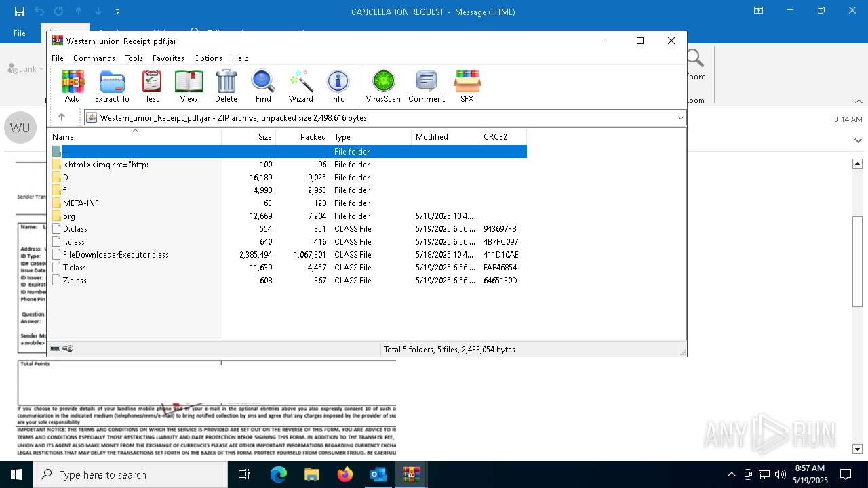Sort by Type column header
This screenshot has height=488, width=868.
click(371, 136)
